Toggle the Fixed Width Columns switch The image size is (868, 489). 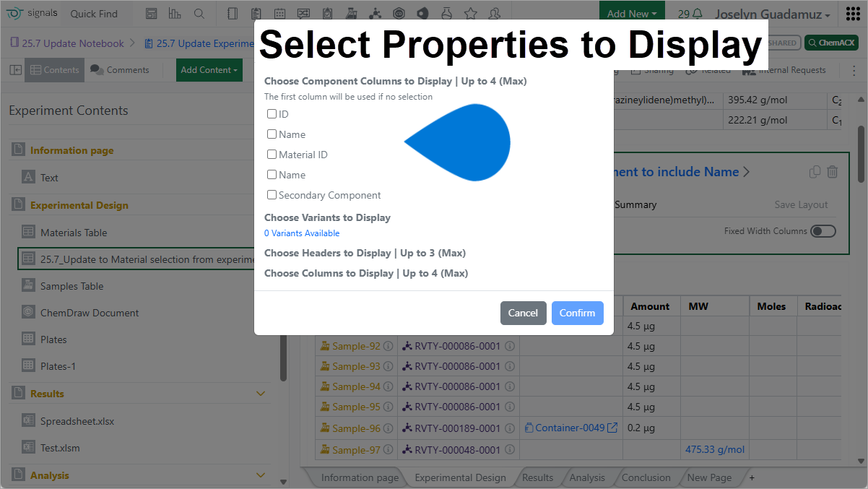pyautogui.click(x=823, y=231)
